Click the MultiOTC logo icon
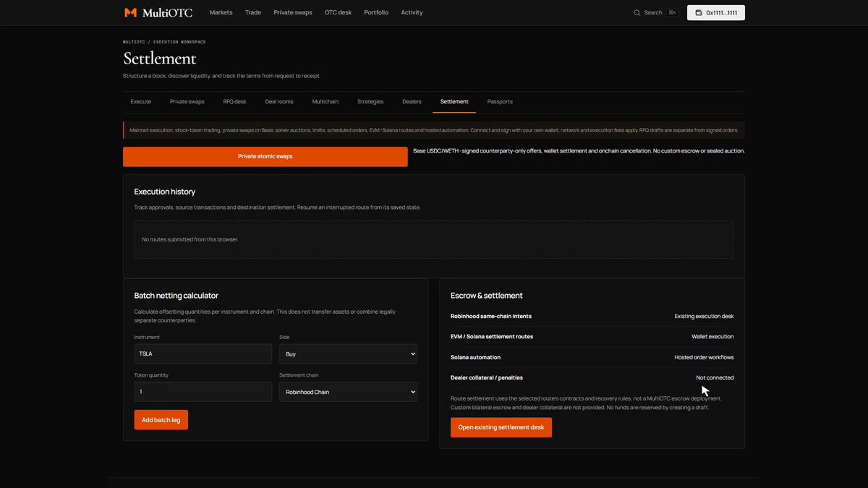 click(x=130, y=12)
